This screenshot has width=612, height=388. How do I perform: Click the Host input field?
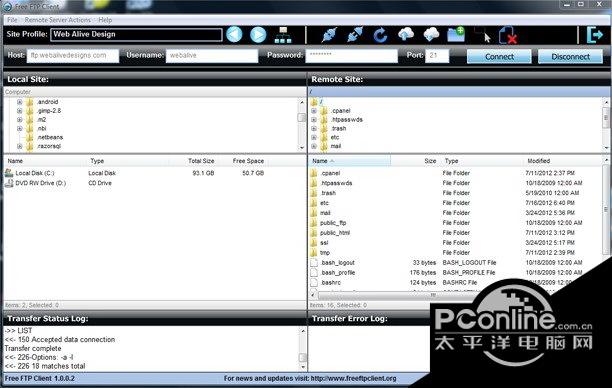(73, 55)
